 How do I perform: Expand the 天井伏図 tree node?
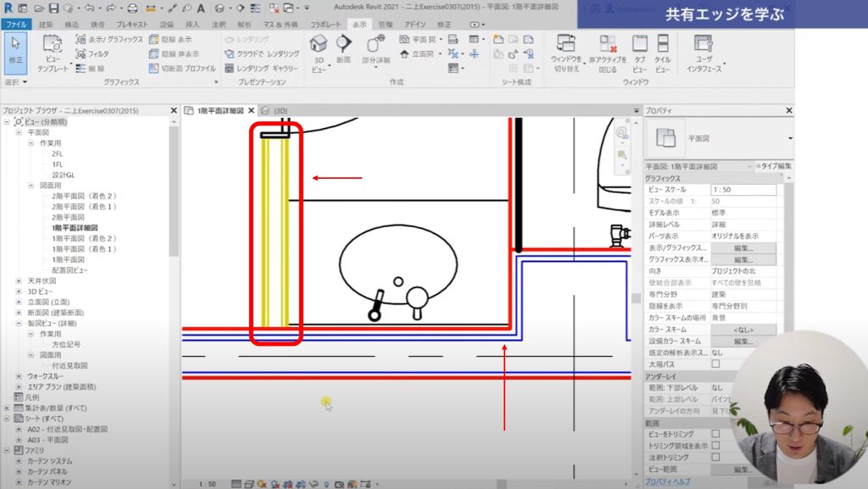coord(19,280)
